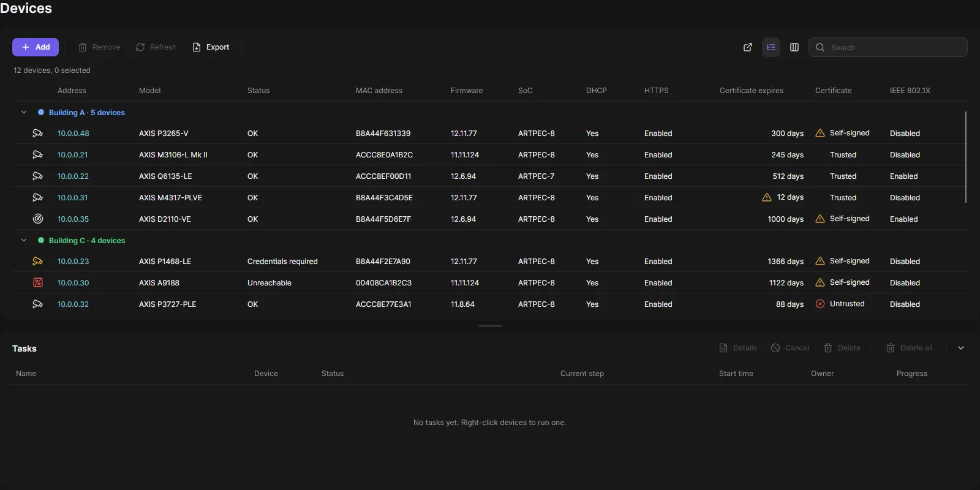
Task: Collapse the Building A group chevron
Action: (24, 112)
